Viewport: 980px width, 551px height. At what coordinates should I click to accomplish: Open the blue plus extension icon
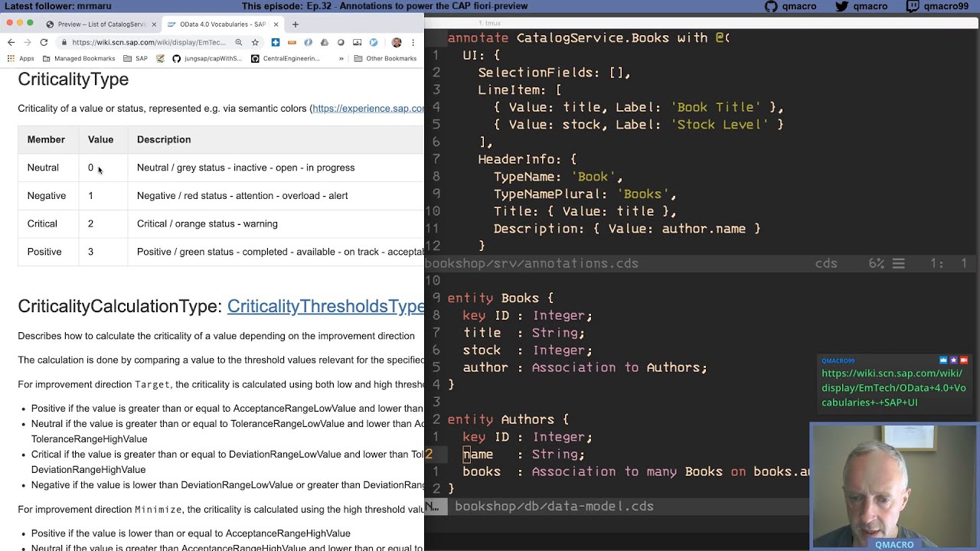click(276, 42)
